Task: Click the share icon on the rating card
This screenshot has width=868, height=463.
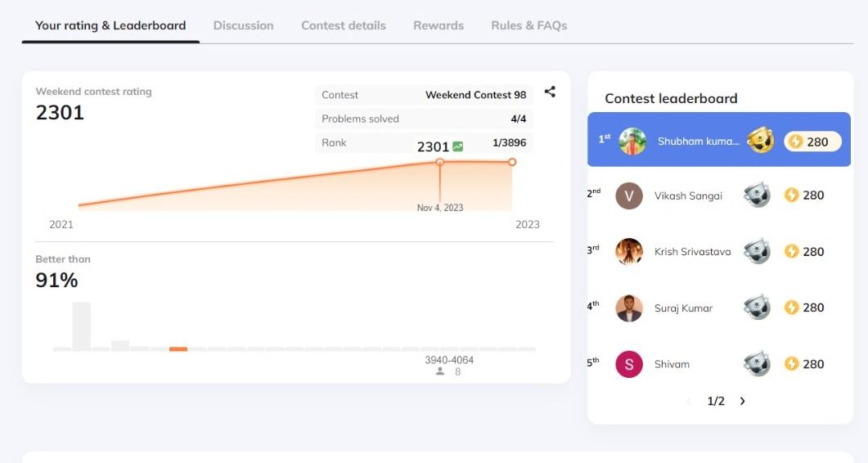Action: [550, 92]
